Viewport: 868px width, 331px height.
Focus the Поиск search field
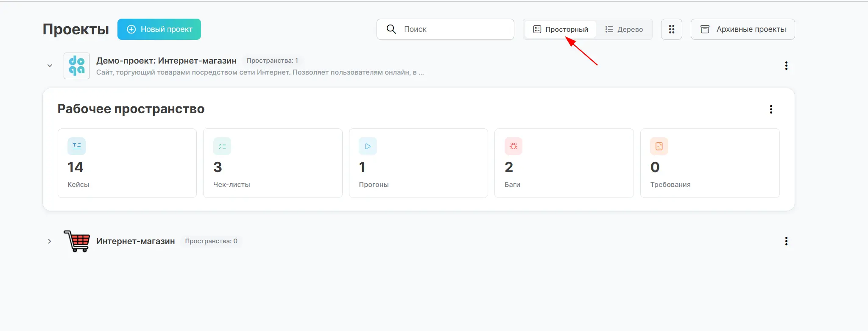(x=445, y=29)
